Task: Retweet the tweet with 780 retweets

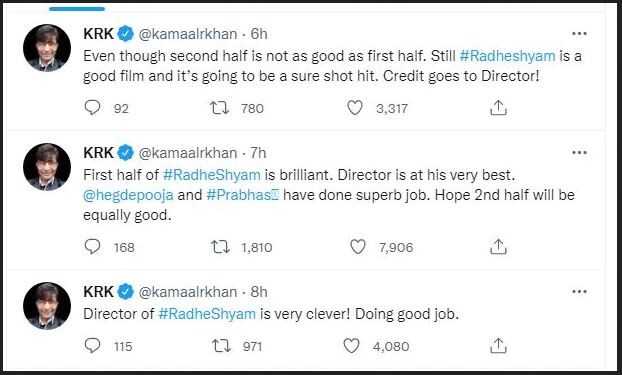Action: (x=219, y=108)
